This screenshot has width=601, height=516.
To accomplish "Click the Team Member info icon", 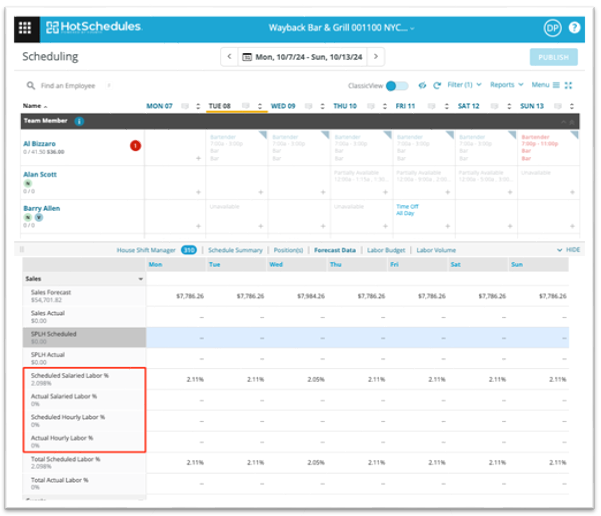I will 79,121.
